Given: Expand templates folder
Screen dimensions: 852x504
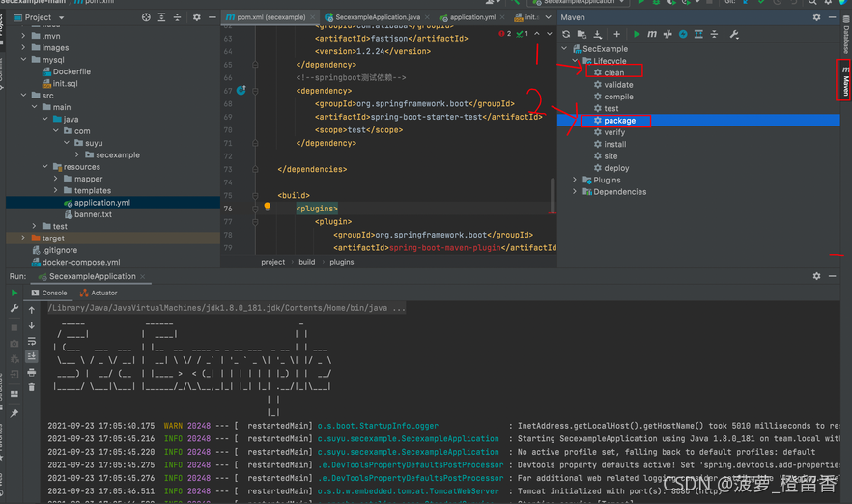Looking at the screenshot, I should pyautogui.click(x=55, y=190).
